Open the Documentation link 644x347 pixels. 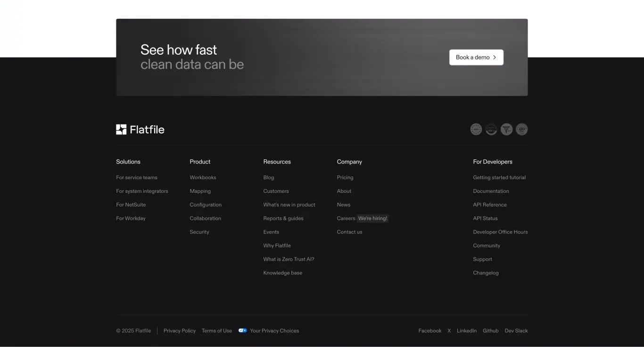491,191
